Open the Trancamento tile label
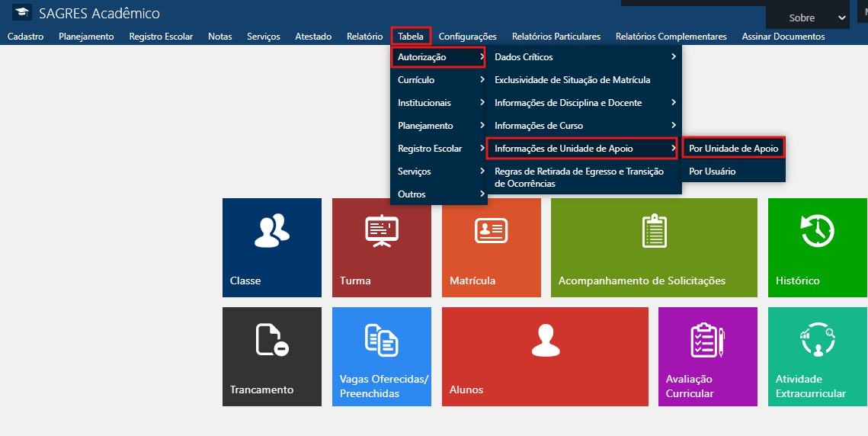 [262, 390]
